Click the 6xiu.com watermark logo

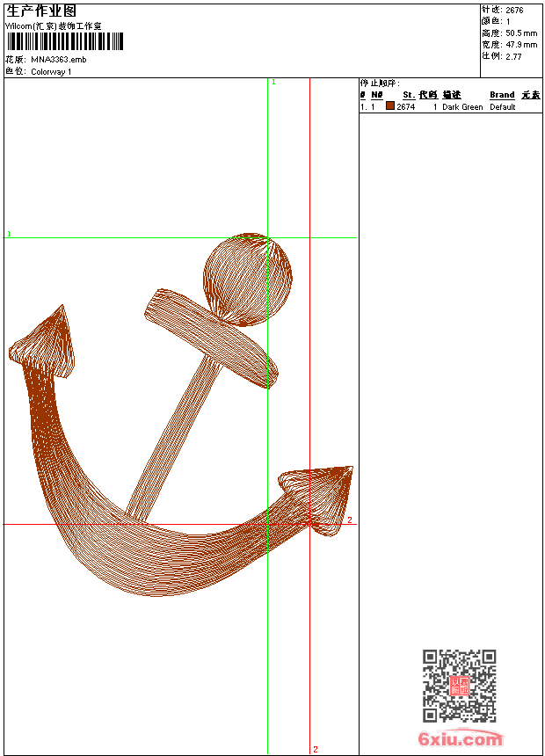click(460, 739)
